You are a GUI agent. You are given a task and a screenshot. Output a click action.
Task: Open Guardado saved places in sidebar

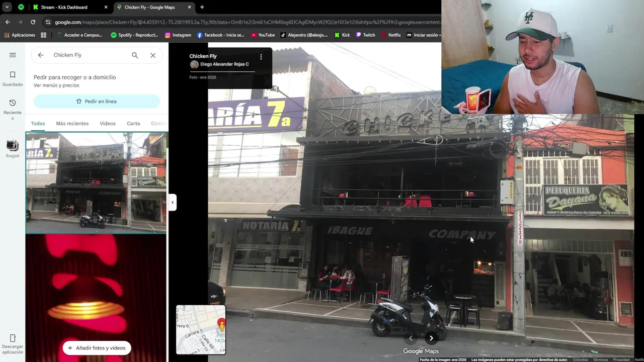pyautogui.click(x=13, y=79)
